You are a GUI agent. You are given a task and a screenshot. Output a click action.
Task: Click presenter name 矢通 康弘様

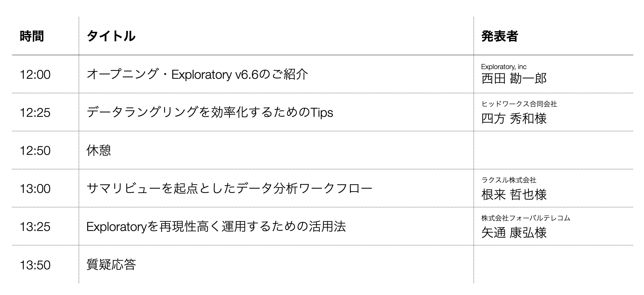click(x=514, y=233)
